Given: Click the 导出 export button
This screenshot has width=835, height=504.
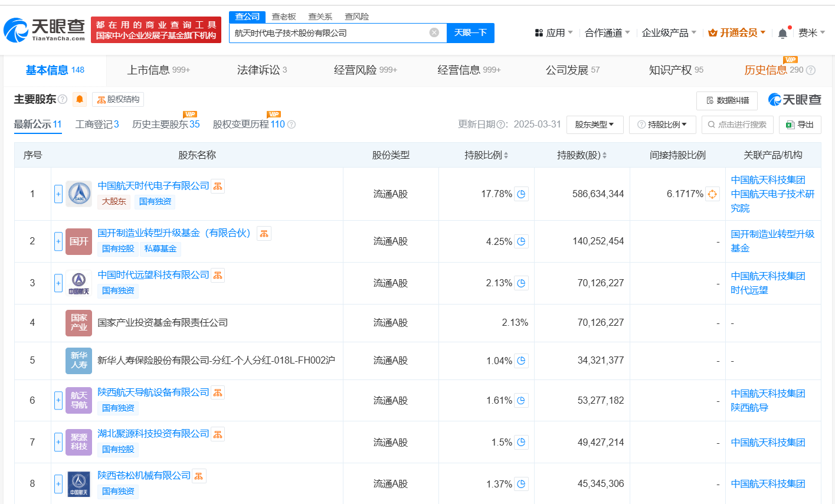Looking at the screenshot, I should pyautogui.click(x=800, y=125).
